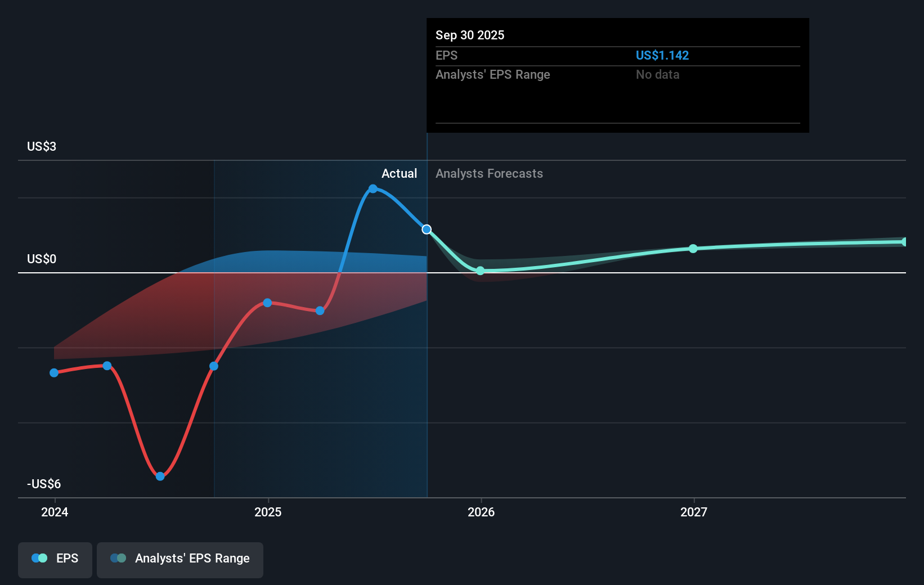The image size is (924, 585).
Task: Click the Actual section label
Action: tap(399, 173)
